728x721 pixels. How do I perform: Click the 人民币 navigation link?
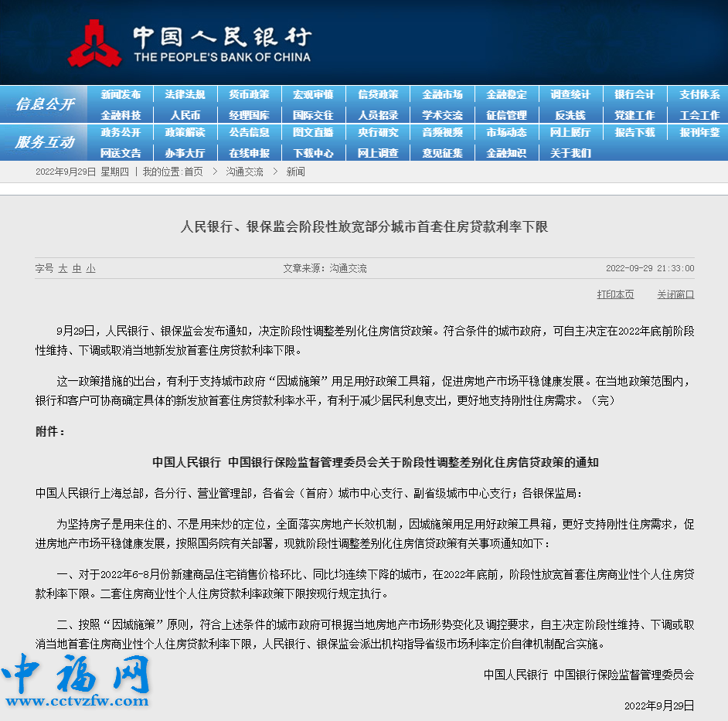185,115
